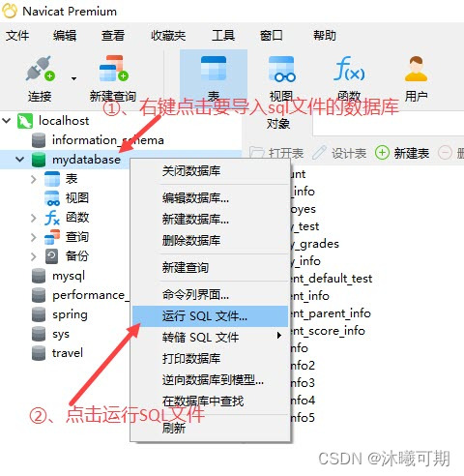The height and width of the screenshot is (476, 464).
Task: Choose 关闭数据库 in the context menu
Action: pos(191,171)
